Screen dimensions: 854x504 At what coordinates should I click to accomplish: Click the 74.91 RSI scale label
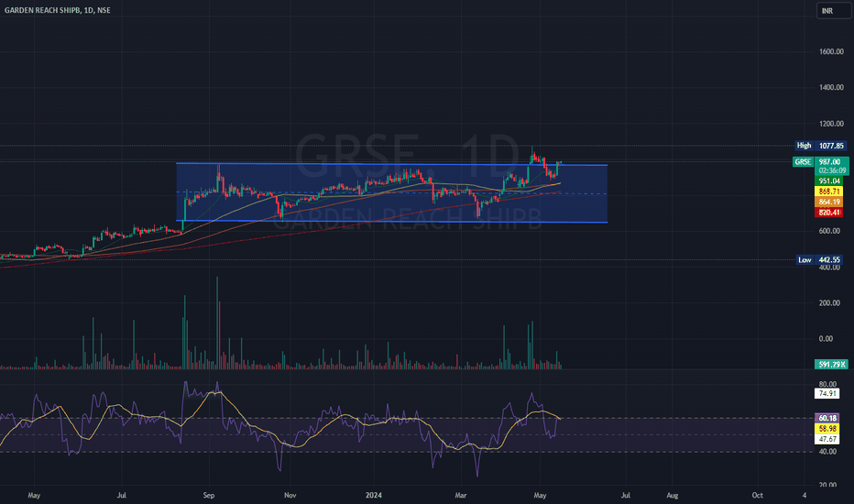coord(827,393)
